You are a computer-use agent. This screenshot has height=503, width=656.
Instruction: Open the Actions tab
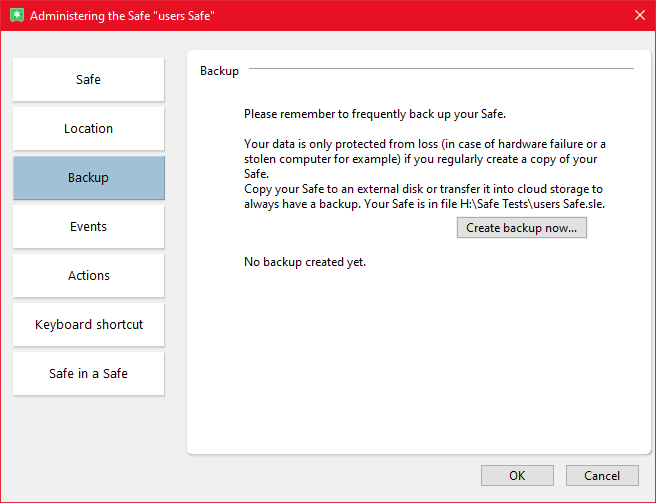tap(89, 276)
